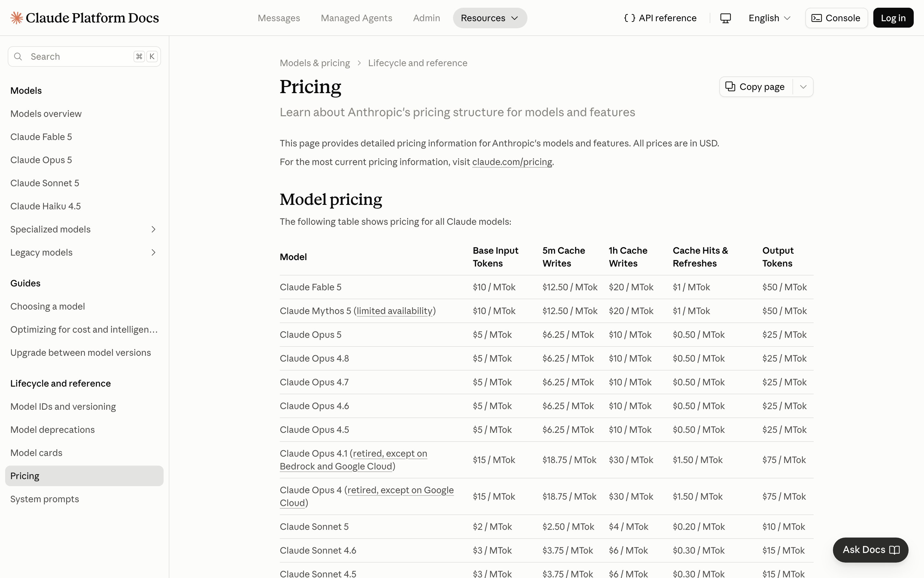Click Claude Opus 4.1 output price $75 / MTok
Image resolution: width=924 pixels, height=578 pixels.
784,460
